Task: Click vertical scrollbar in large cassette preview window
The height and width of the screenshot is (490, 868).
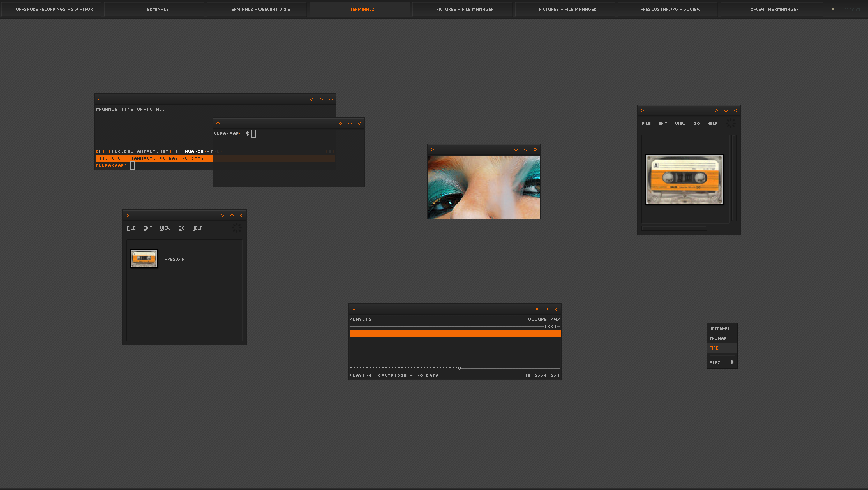Action: 734,178
